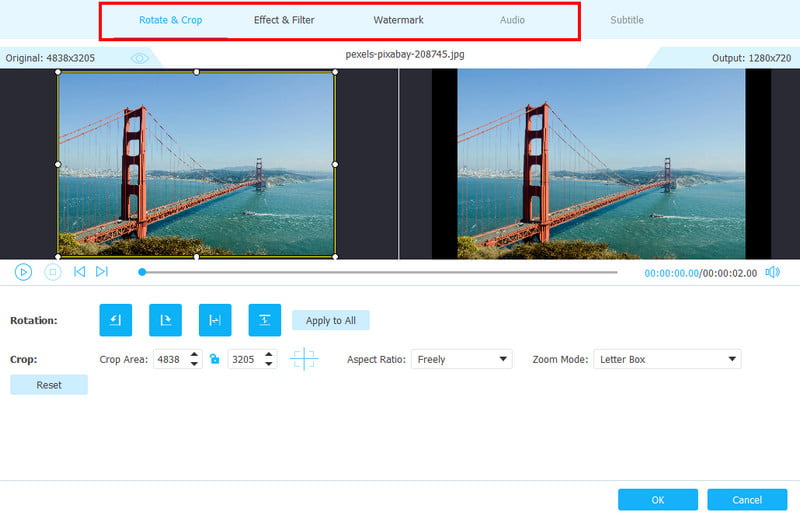Click the horizontal flip icon
Viewport: 800px width, 516px height.
click(x=215, y=320)
